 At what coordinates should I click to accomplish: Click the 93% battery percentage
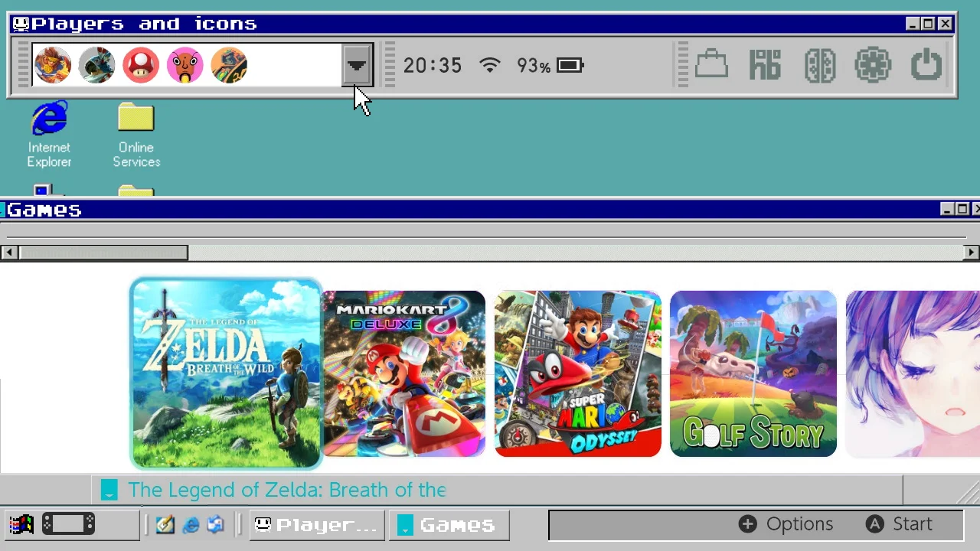click(534, 66)
